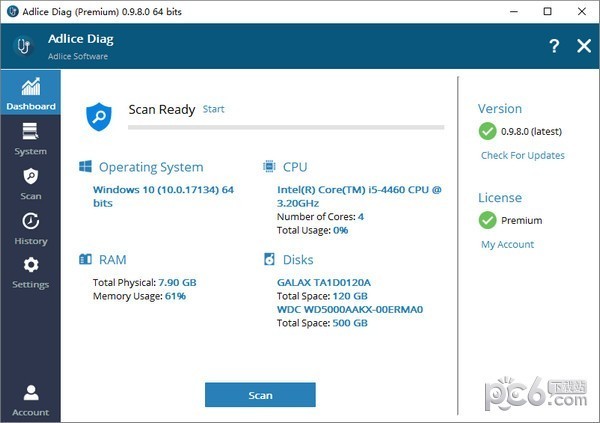The width and height of the screenshot is (600, 423).
Task: Click the WDC WD5000AAKX-00ERMA0 disk name
Action: (x=350, y=309)
